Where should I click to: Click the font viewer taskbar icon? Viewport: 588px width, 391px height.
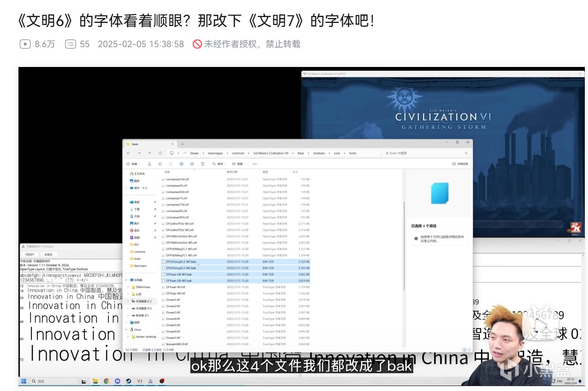(151, 381)
